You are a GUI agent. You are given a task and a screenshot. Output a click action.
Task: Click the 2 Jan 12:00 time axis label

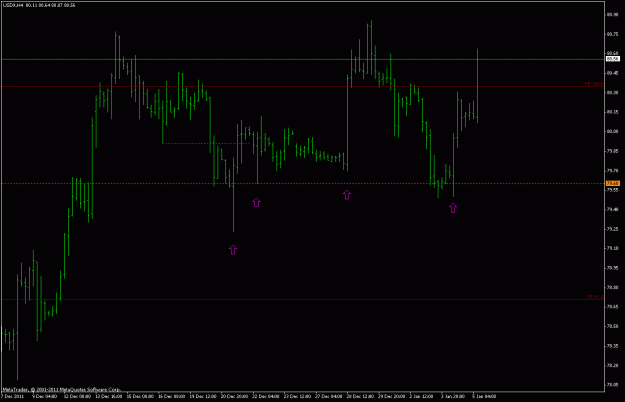pos(422,396)
